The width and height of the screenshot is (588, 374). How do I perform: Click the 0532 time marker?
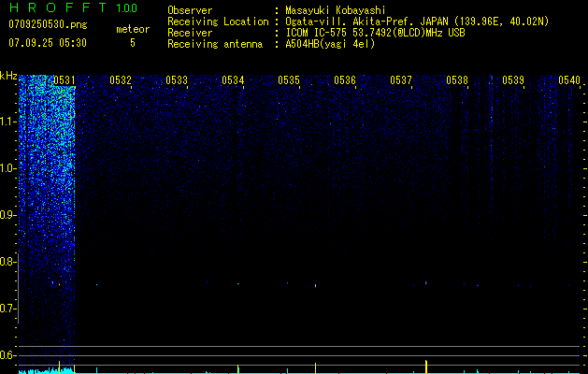coord(121,80)
